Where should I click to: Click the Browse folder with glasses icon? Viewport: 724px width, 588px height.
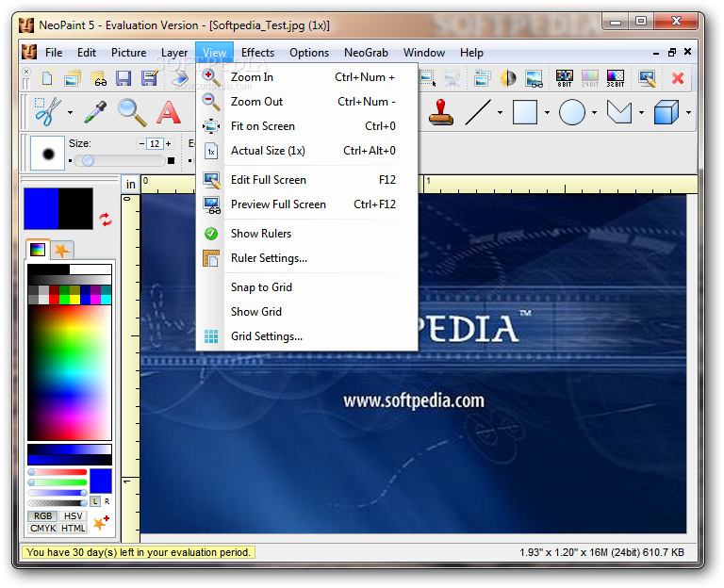98,78
